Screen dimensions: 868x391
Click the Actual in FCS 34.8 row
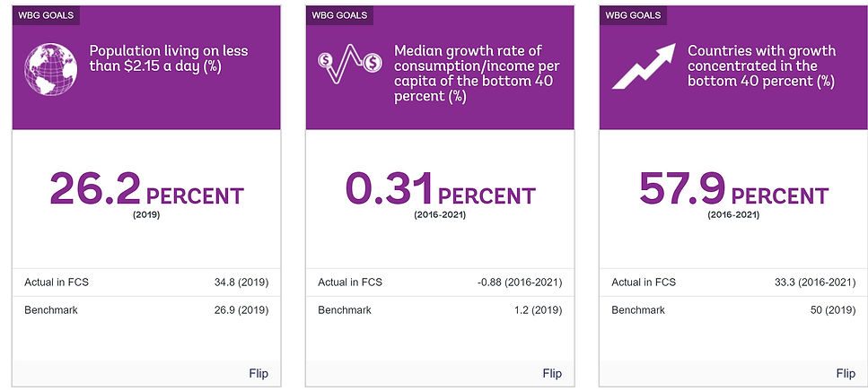point(146,282)
